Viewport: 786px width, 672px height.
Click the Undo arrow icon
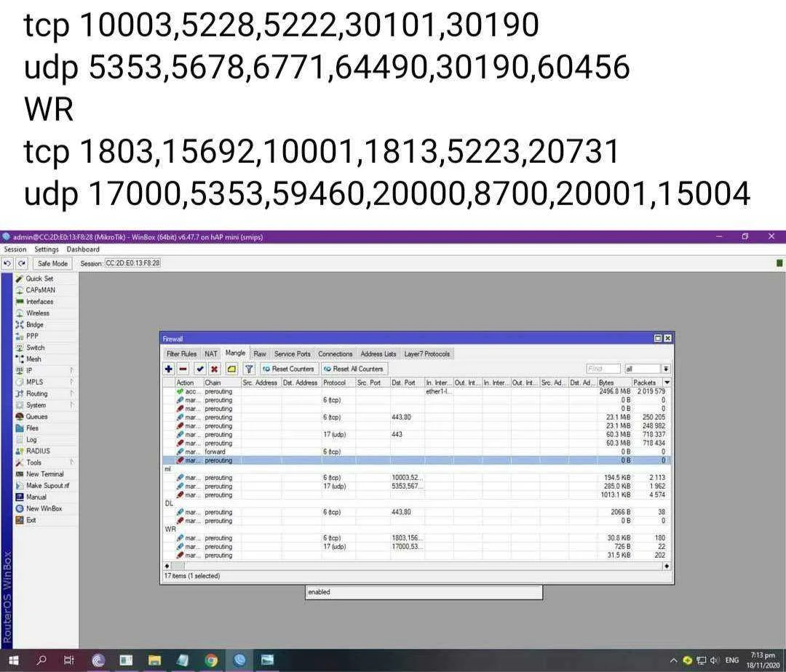[7, 263]
